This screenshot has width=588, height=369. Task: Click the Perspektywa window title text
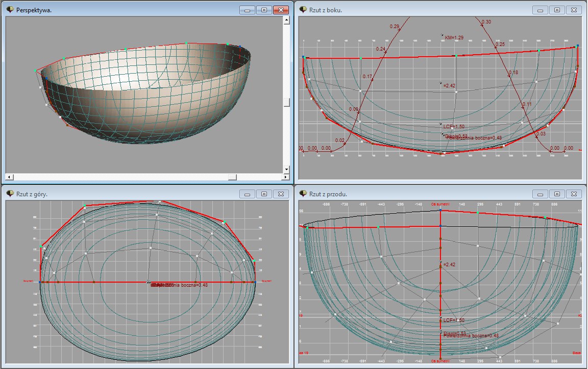34,10
